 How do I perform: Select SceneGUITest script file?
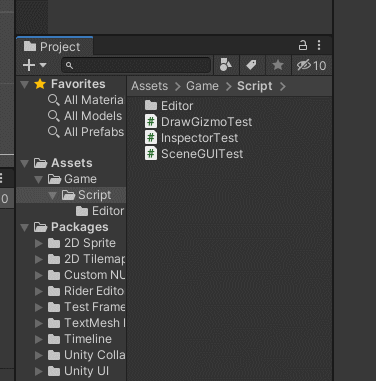coord(194,154)
